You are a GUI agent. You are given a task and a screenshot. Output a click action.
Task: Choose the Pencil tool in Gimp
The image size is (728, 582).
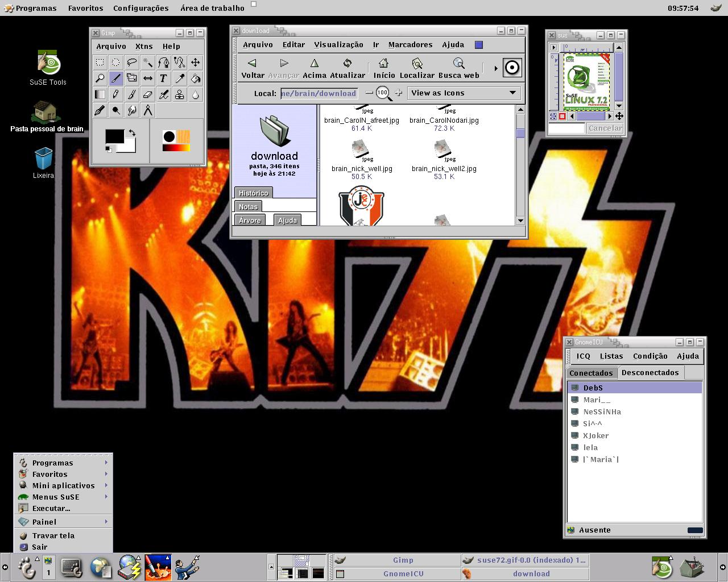(115, 94)
